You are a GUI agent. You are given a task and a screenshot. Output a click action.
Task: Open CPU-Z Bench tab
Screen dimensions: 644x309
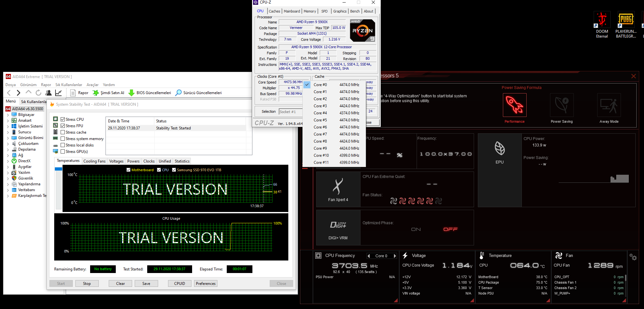(x=355, y=11)
